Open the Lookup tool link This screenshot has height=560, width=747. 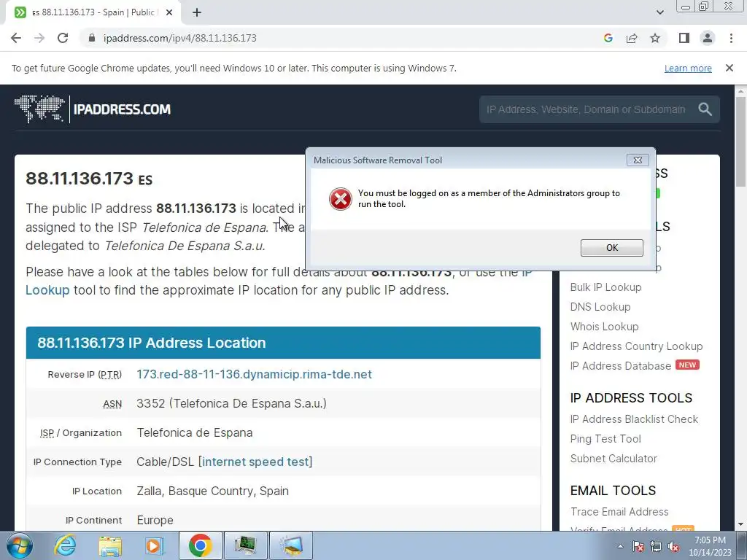pos(47,290)
